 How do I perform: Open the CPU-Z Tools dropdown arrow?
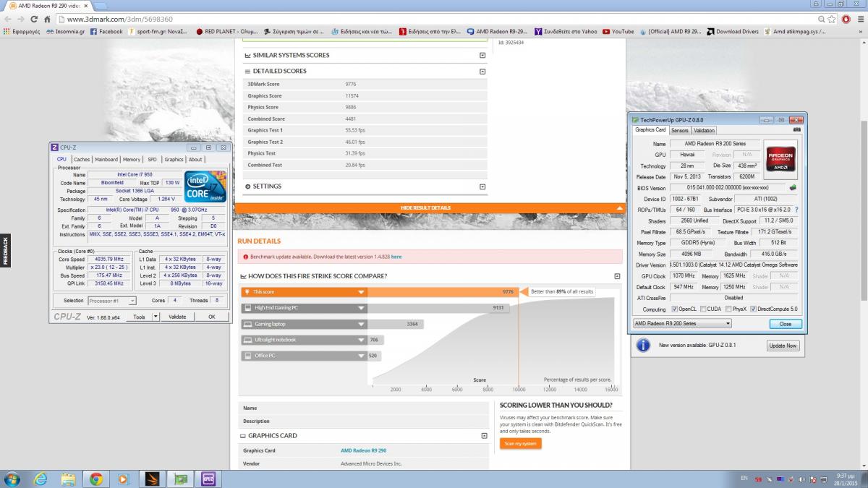click(x=155, y=317)
